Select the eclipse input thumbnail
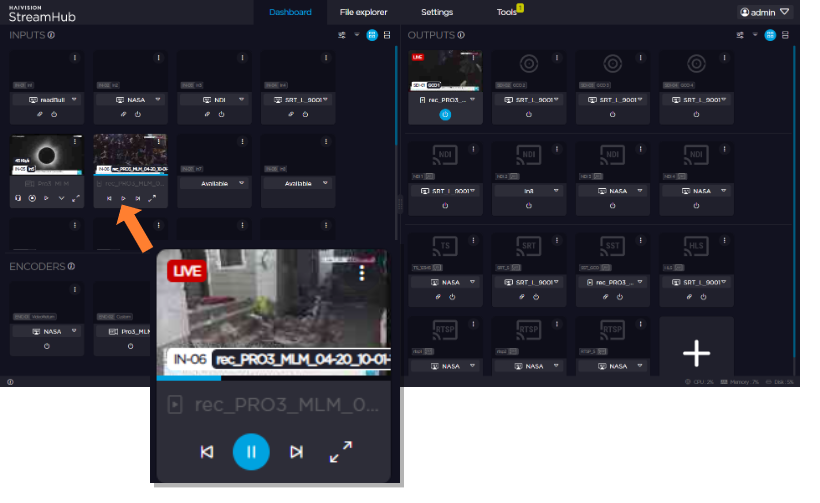 [x=45, y=153]
